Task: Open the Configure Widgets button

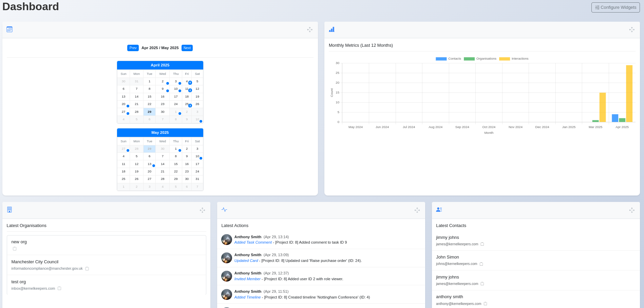Action: click(x=615, y=7)
